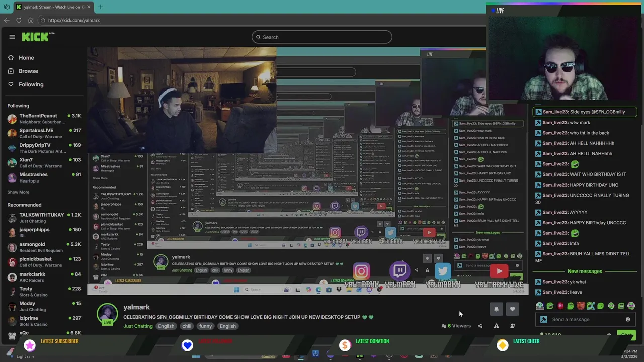644x362 pixels.
Task: Open Iziprime recommended channel
Action: 44,321
